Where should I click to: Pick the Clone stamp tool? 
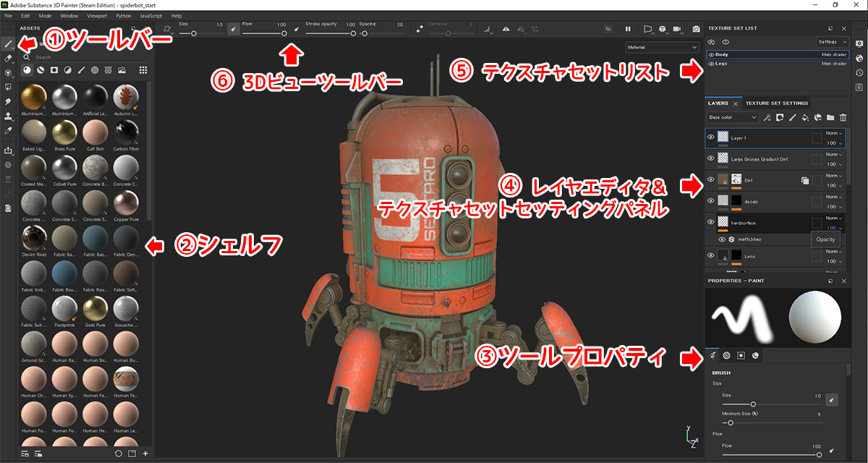pyautogui.click(x=8, y=116)
